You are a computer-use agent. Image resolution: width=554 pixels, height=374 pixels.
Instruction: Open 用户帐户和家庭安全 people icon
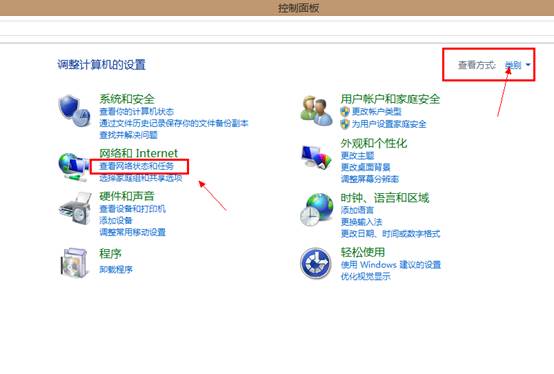(316, 111)
